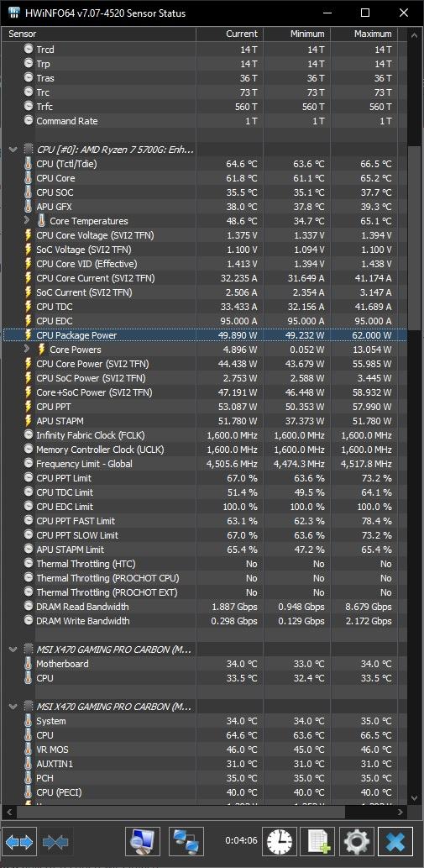Click the shrink columns arrows button

click(x=55, y=843)
